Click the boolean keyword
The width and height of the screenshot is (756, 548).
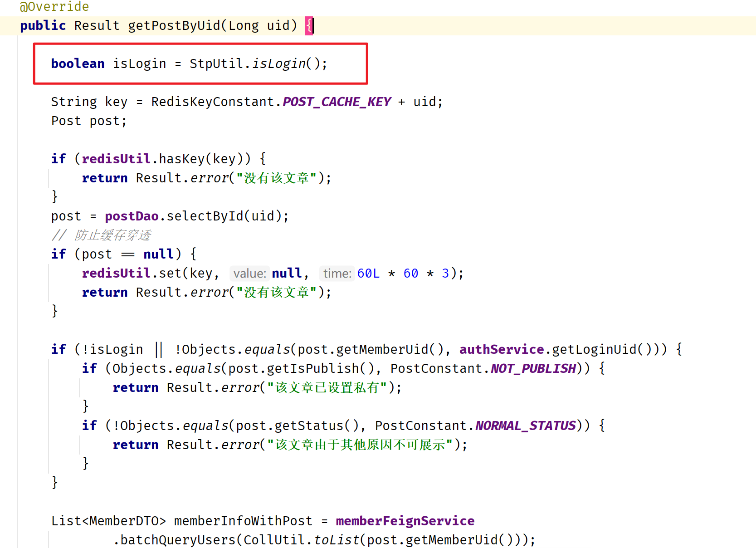[x=78, y=64]
